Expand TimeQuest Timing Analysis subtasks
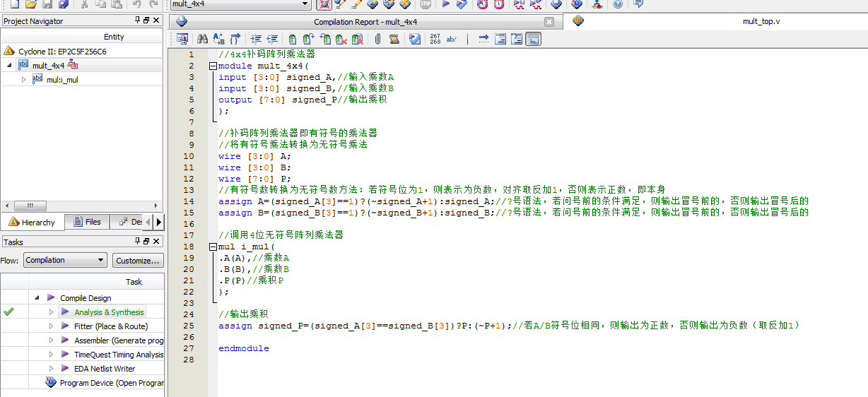Viewport: 868px width, 397px height. pos(51,355)
